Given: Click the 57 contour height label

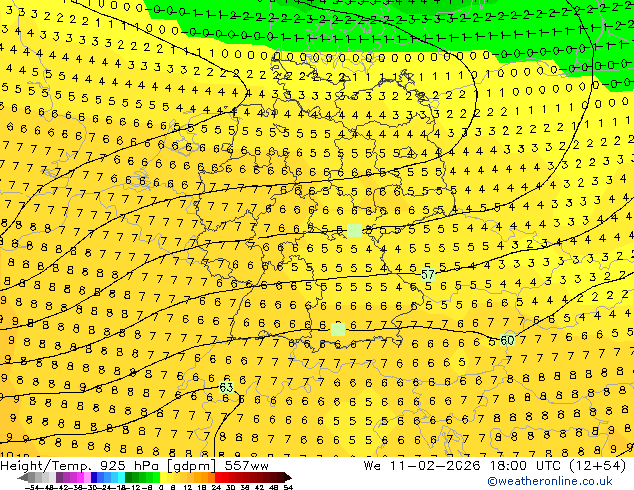Looking at the screenshot, I should coord(428,275).
